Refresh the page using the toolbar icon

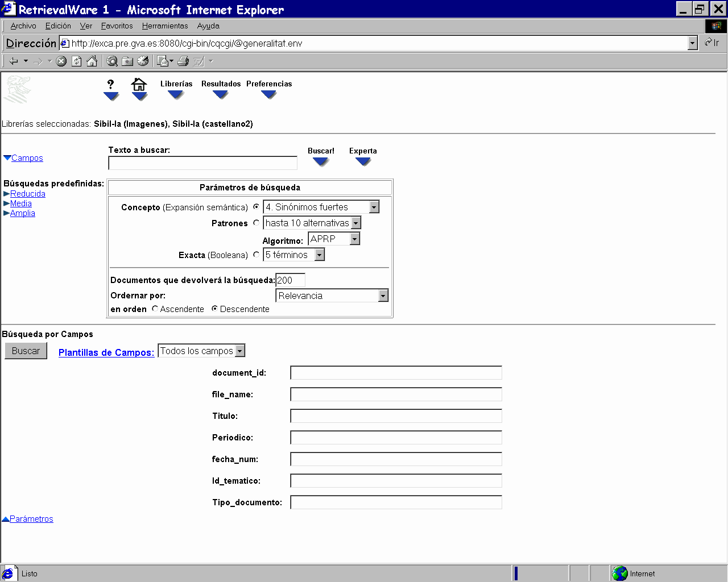click(x=77, y=61)
